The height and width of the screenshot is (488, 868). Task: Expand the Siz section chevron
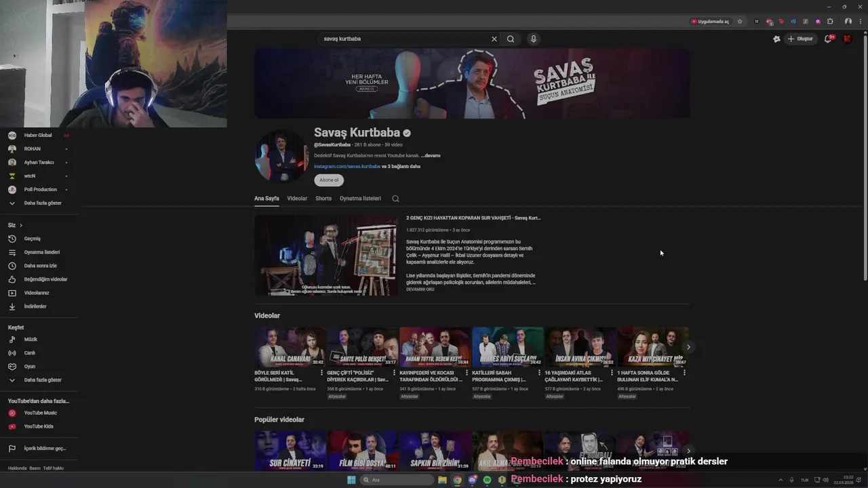click(21, 225)
